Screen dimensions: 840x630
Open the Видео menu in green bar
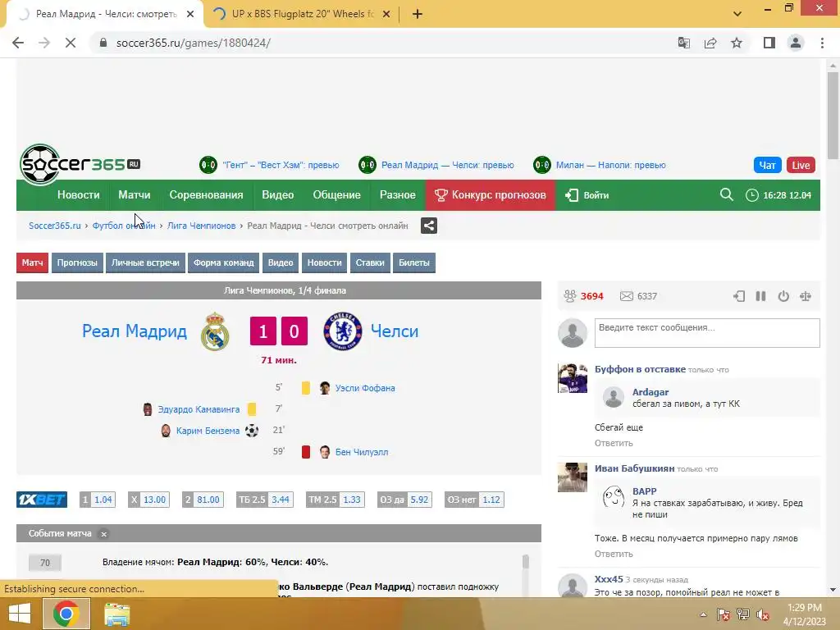pyautogui.click(x=277, y=195)
